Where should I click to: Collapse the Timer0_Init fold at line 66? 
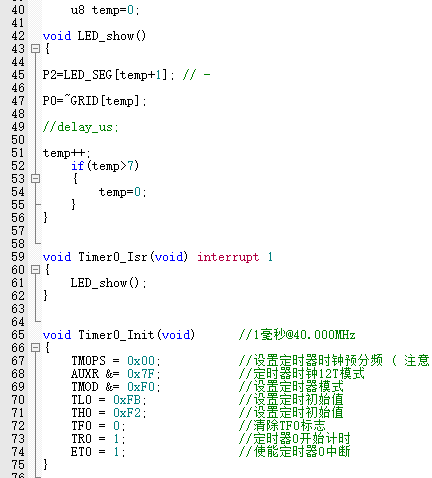click(x=35, y=348)
